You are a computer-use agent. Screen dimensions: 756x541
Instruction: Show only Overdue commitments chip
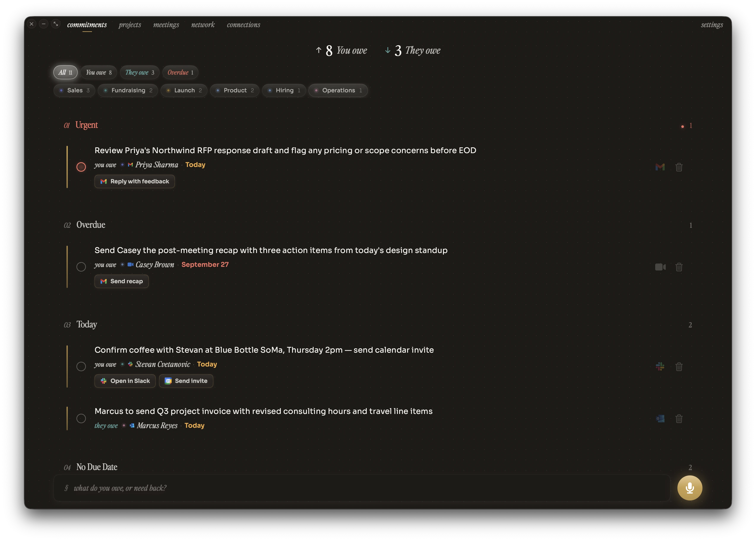180,73
